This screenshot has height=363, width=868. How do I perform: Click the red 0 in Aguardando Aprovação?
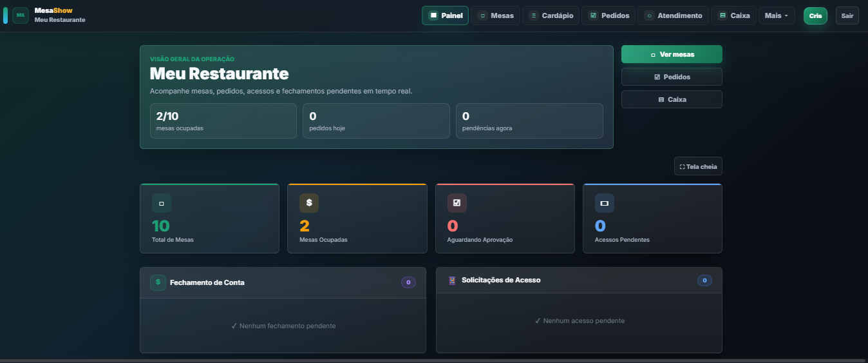(453, 226)
